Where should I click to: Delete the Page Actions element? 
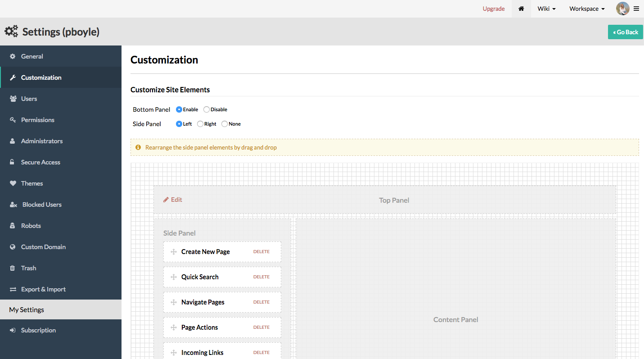pyautogui.click(x=261, y=327)
